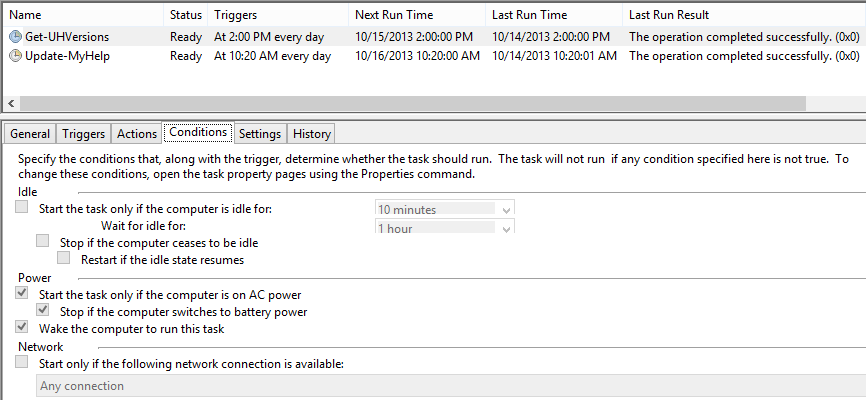Select the Get-UHVersions task clock icon
This screenshot has width=866, height=400.
(15, 37)
